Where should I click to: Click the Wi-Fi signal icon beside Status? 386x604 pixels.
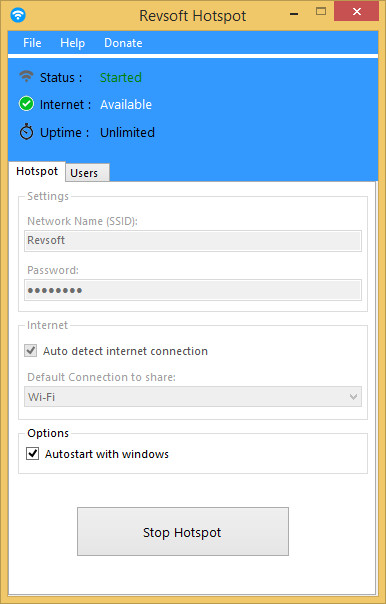(x=26, y=76)
